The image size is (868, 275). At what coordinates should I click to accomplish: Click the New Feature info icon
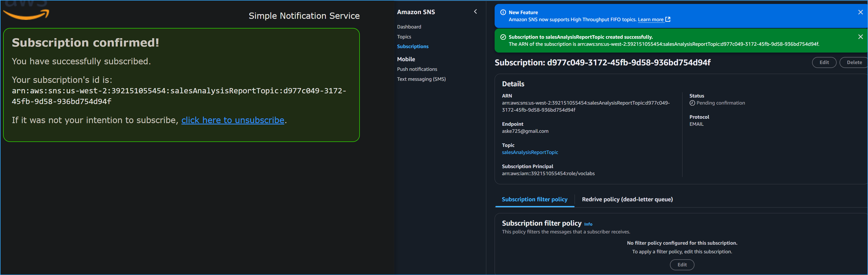[503, 13]
